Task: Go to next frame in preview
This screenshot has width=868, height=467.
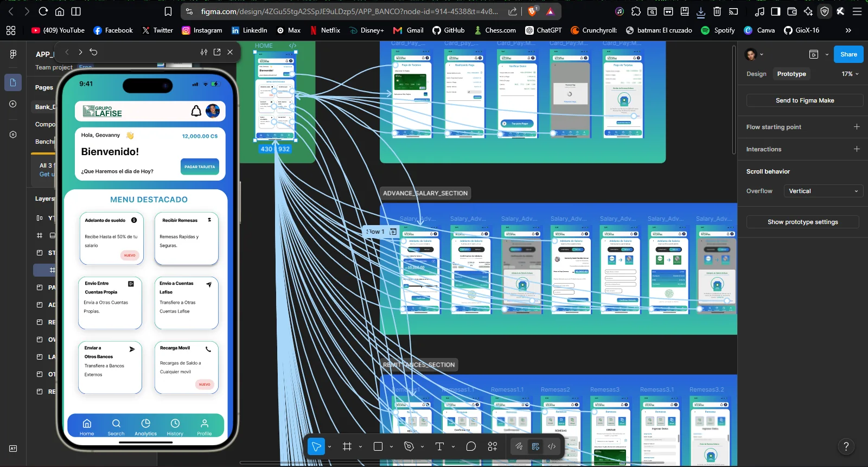Action: 80,52
